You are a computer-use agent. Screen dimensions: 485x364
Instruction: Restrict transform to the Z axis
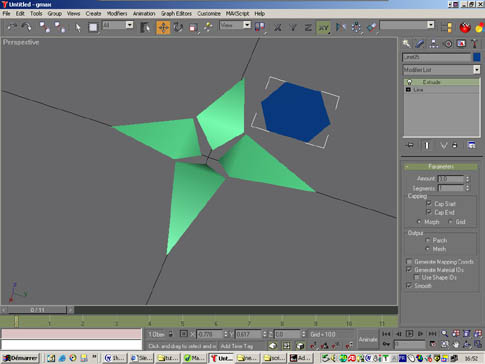click(x=308, y=27)
